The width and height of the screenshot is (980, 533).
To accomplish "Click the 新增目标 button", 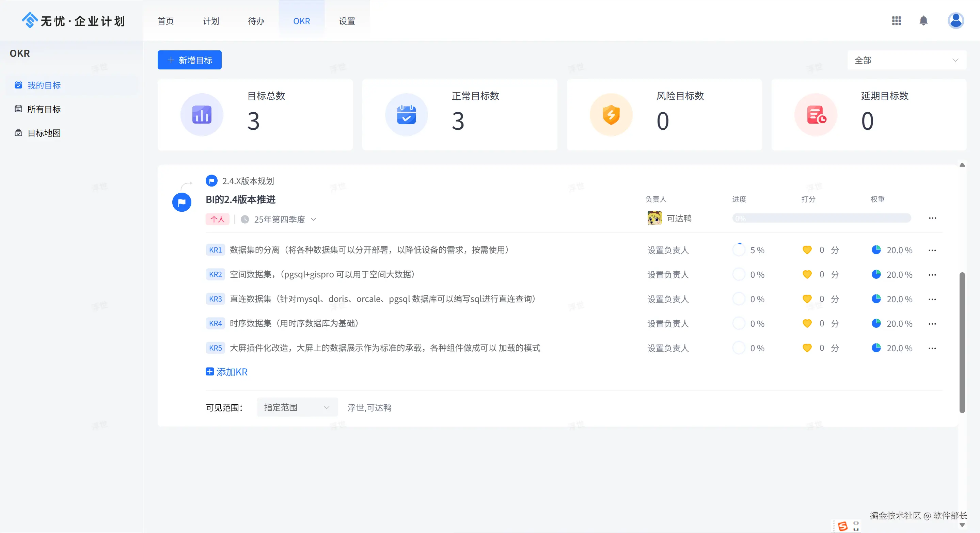I will [x=189, y=60].
